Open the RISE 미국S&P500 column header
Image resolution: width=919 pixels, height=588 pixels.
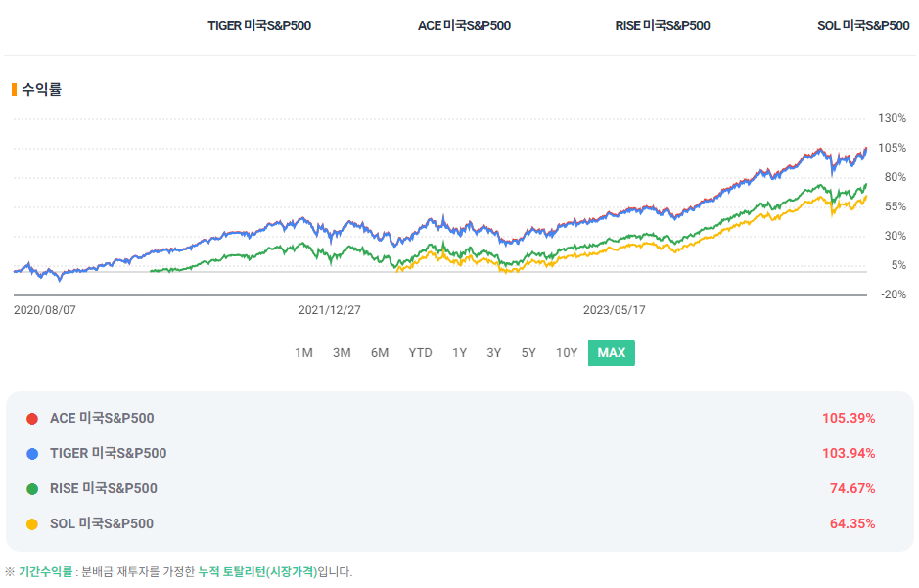click(663, 25)
